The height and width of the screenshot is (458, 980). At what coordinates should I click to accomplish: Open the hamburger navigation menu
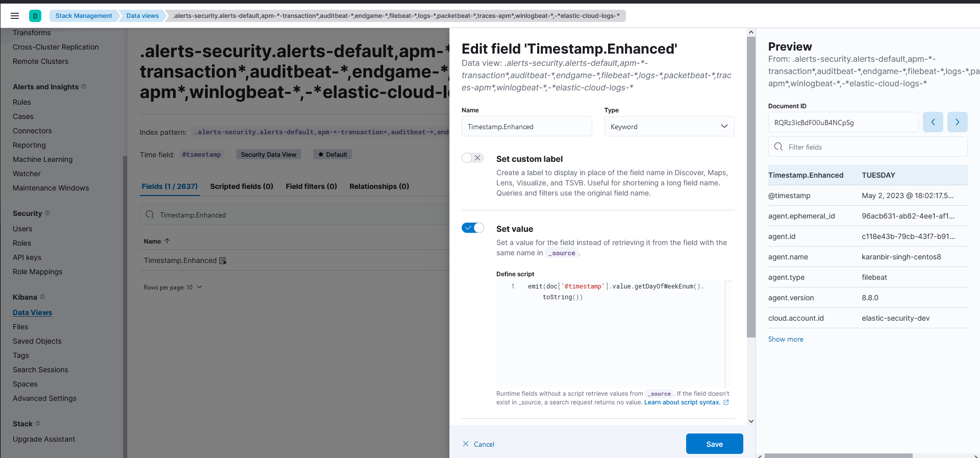click(x=15, y=16)
